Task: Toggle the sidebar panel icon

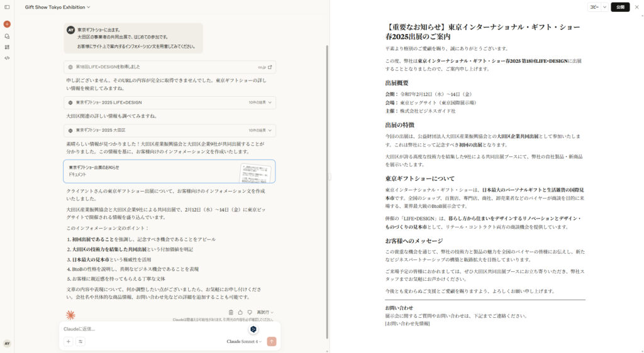Action: (x=7, y=7)
